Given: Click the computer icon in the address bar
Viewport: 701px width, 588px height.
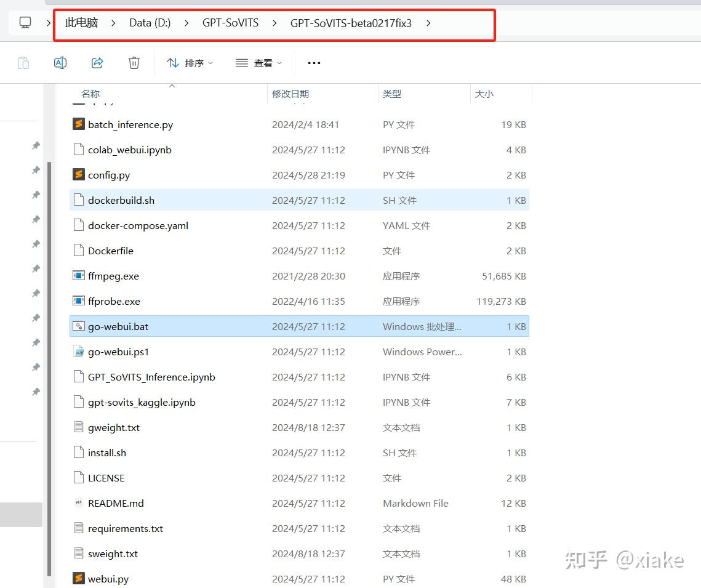Looking at the screenshot, I should [x=25, y=22].
